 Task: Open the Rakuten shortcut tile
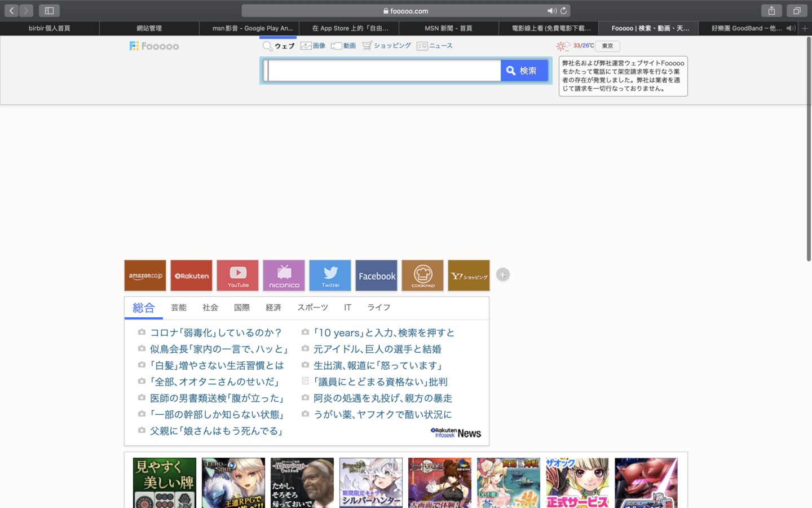(192, 275)
